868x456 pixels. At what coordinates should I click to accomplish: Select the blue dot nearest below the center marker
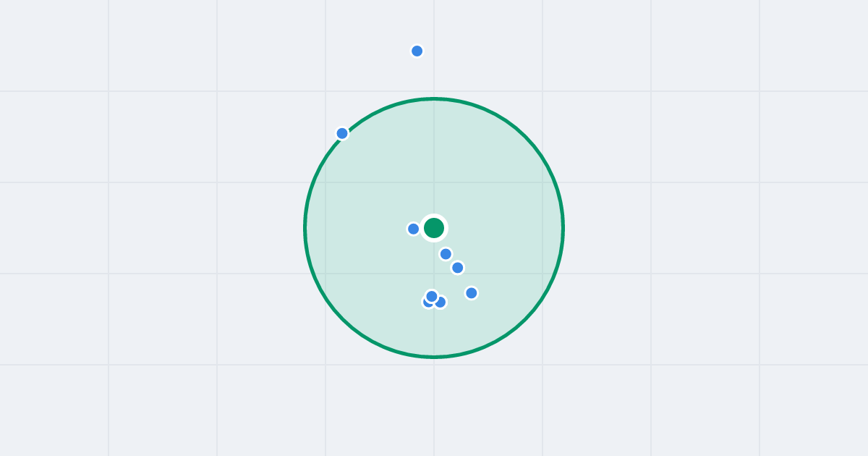pos(446,254)
